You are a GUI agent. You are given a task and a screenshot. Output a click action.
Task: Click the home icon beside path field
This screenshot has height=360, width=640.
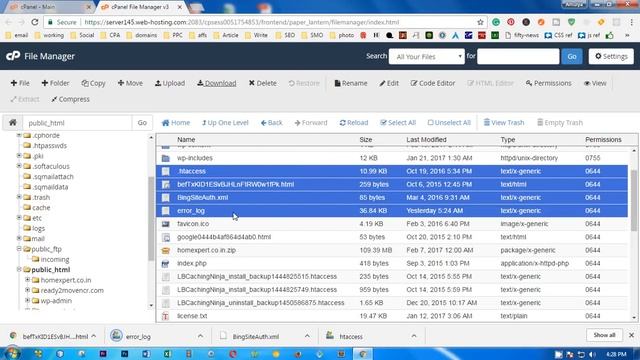click(x=13, y=122)
